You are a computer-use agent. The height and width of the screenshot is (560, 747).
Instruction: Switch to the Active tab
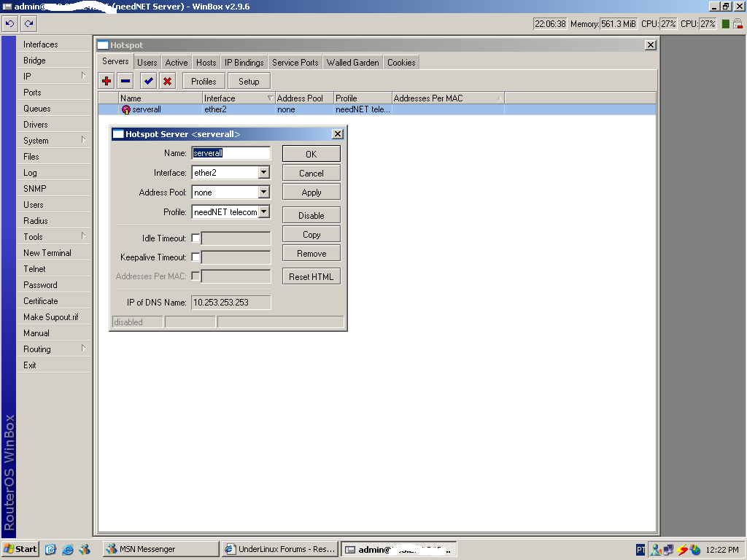(177, 63)
